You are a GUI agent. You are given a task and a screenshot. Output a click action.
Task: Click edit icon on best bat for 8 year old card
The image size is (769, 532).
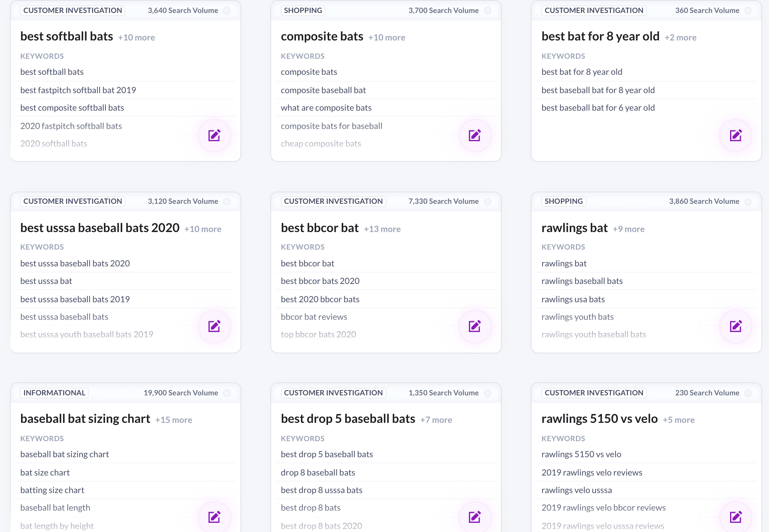(735, 135)
